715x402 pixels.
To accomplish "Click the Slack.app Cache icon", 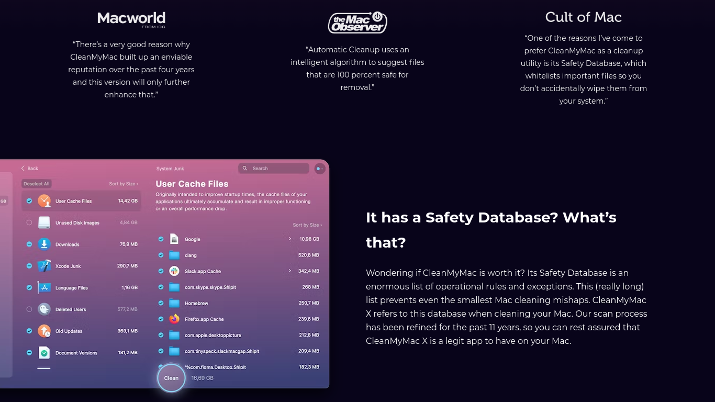I will [x=174, y=271].
